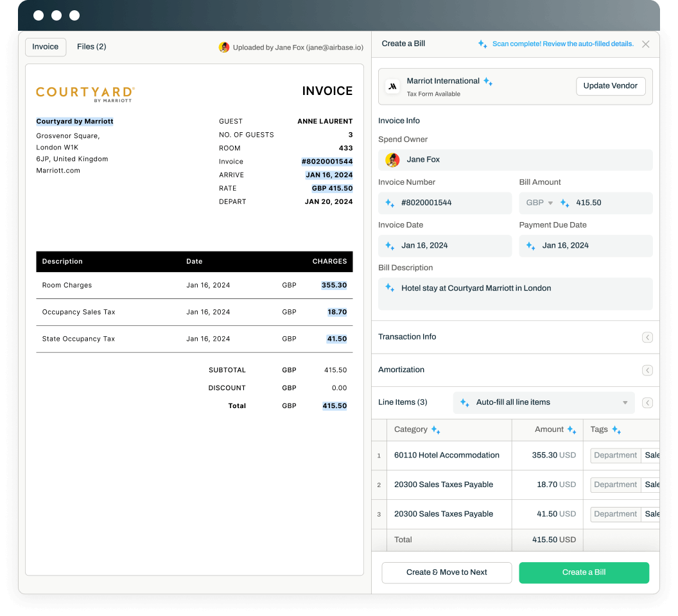Open the Files (2) tab
Image resolution: width=678 pixels, height=616 pixels.
click(x=92, y=47)
